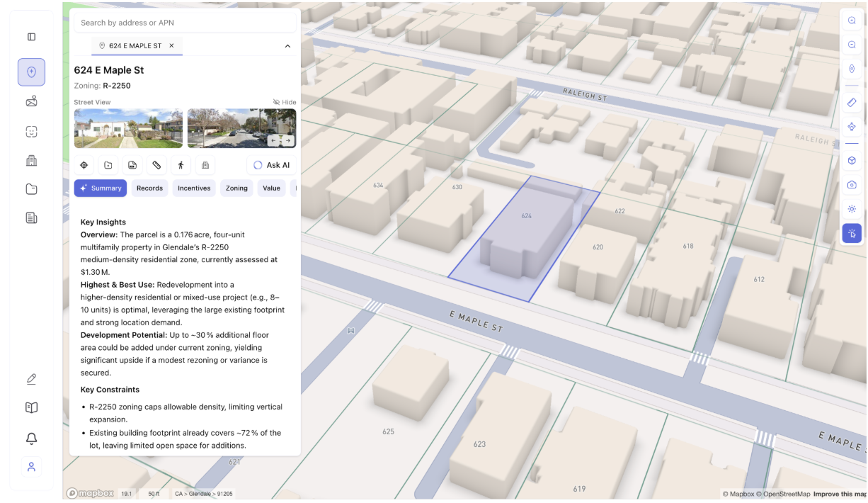
Task: Open the buildings panel from the left sidebar
Action: (31, 161)
